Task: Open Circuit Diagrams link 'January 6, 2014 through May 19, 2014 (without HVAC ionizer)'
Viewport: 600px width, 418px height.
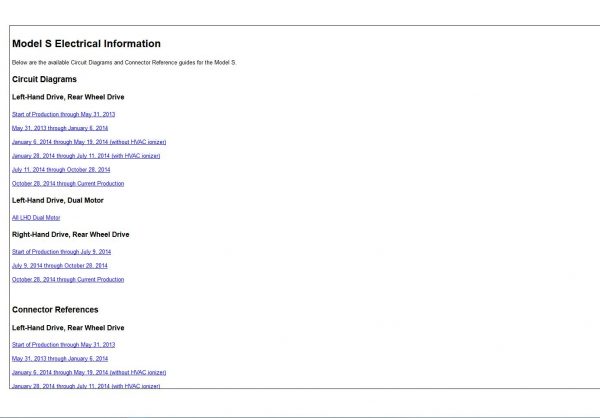Action: [x=89, y=142]
